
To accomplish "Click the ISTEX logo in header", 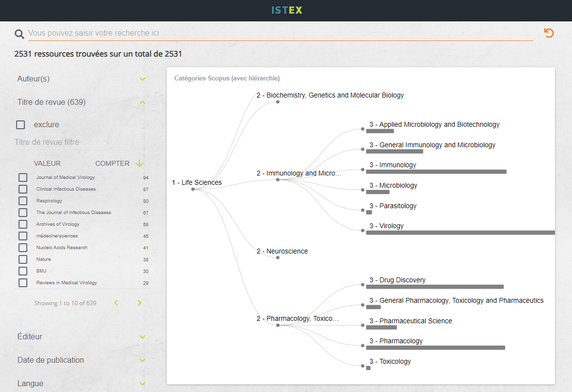I will (x=287, y=10).
